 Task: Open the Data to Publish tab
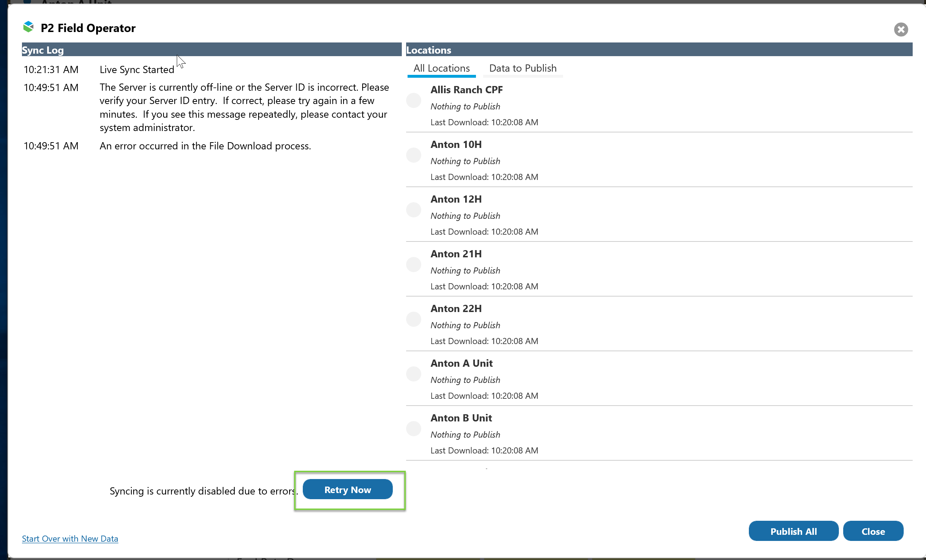pos(522,68)
